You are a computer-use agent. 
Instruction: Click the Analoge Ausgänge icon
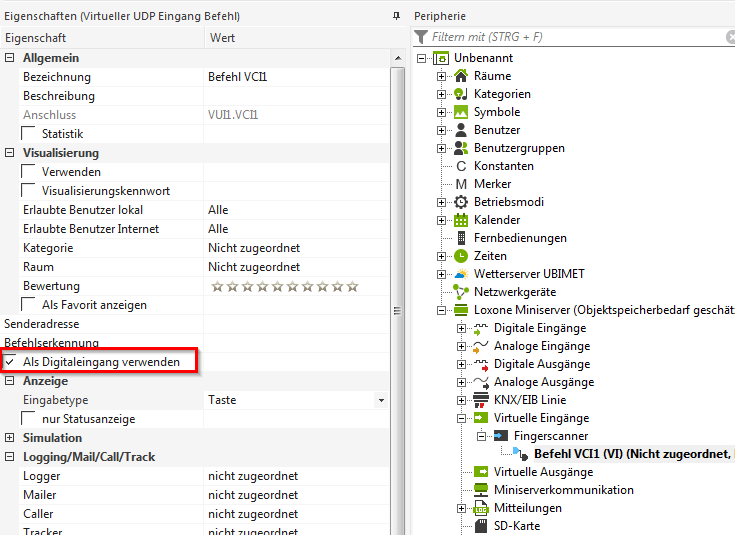pyautogui.click(x=481, y=382)
